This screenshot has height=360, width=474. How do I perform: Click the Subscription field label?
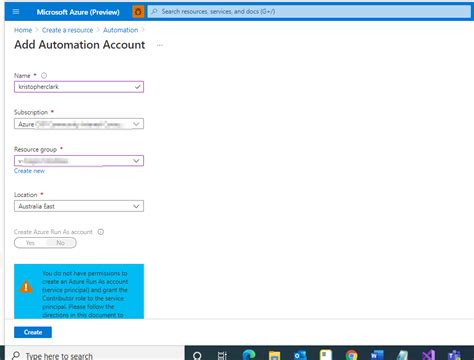tap(31, 112)
